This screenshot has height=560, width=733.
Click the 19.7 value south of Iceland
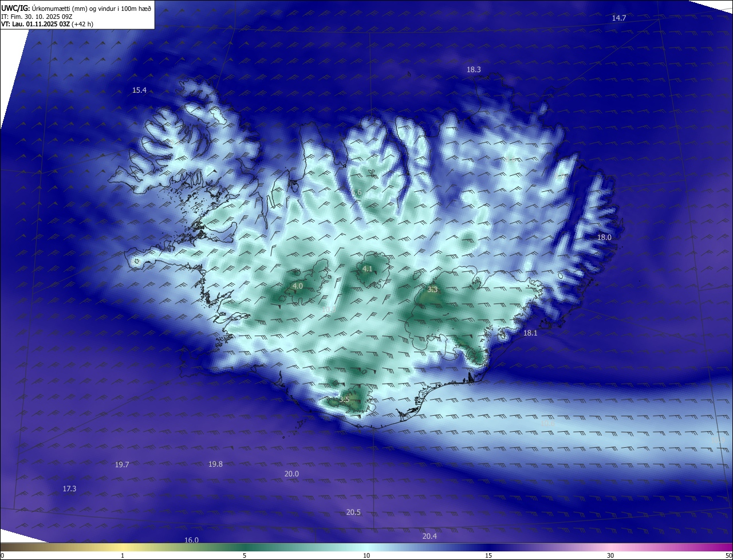click(122, 465)
